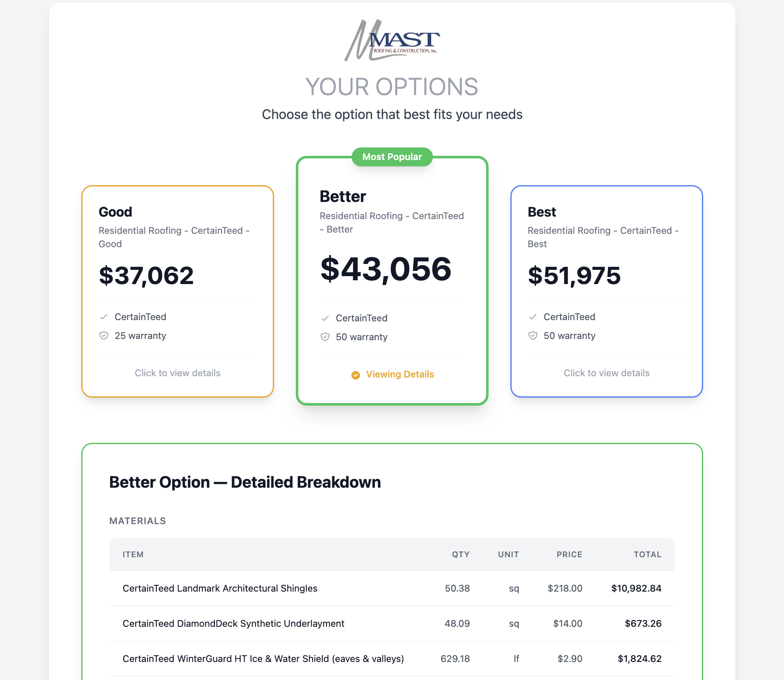The image size is (784, 680).
Task: Click the $51,975 price
Action: pos(574,275)
